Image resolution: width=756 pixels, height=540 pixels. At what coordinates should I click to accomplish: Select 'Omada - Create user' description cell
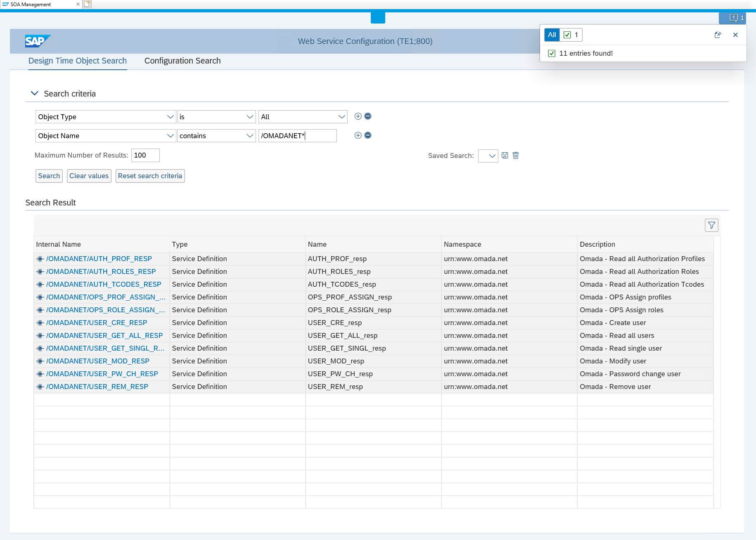[645, 323]
